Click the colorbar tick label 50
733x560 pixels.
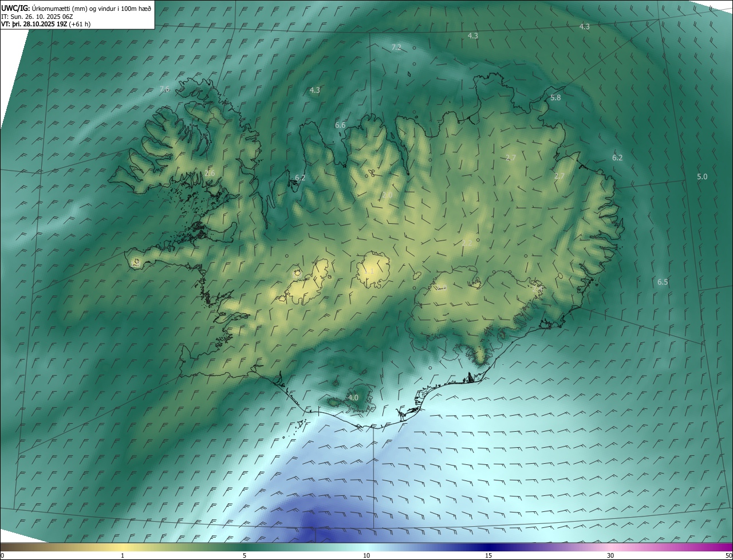(728, 555)
